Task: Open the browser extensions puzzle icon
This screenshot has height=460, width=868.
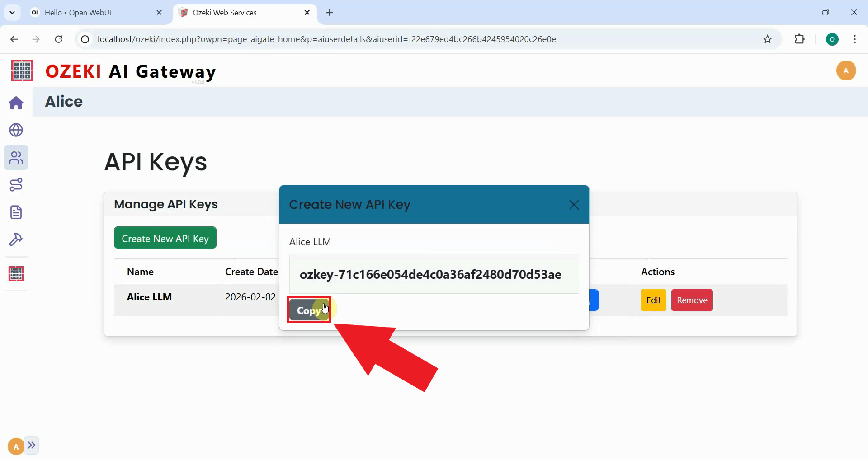Action: (x=799, y=39)
